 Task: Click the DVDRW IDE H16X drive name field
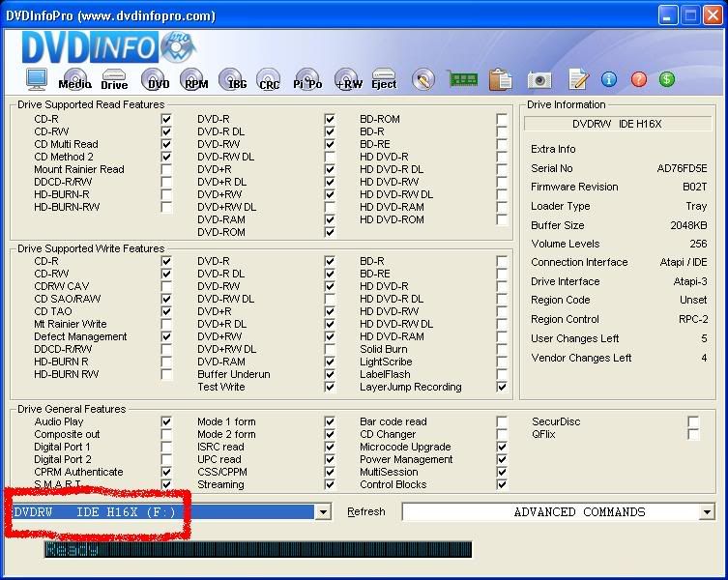point(617,124)
